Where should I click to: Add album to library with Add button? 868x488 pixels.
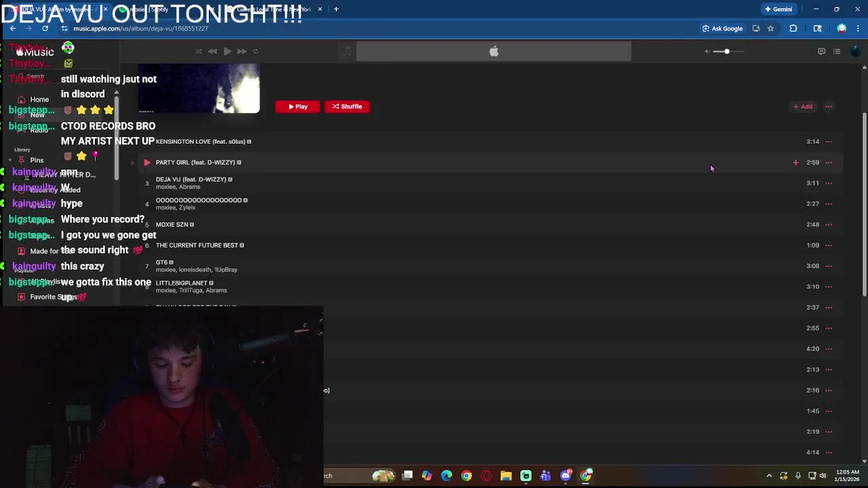803,106
